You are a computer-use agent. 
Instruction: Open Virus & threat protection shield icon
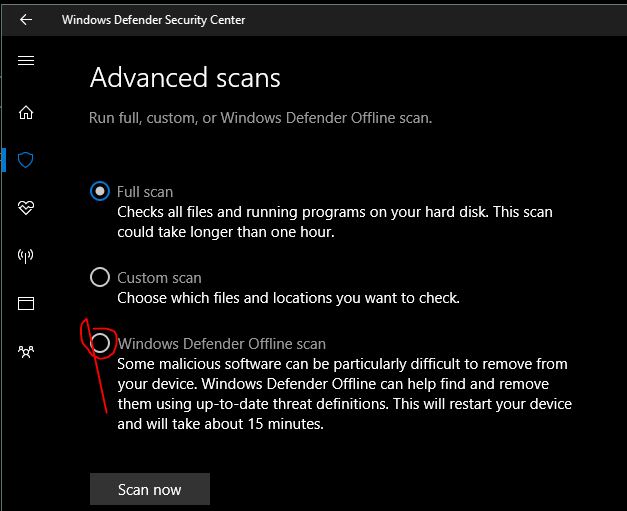pyautogui.click(x=26, y=160)
